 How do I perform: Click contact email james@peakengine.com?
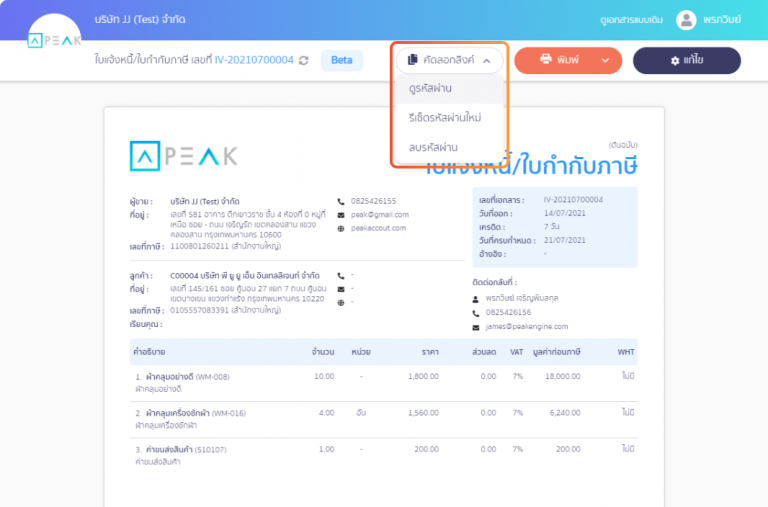[x=527, y=326]
